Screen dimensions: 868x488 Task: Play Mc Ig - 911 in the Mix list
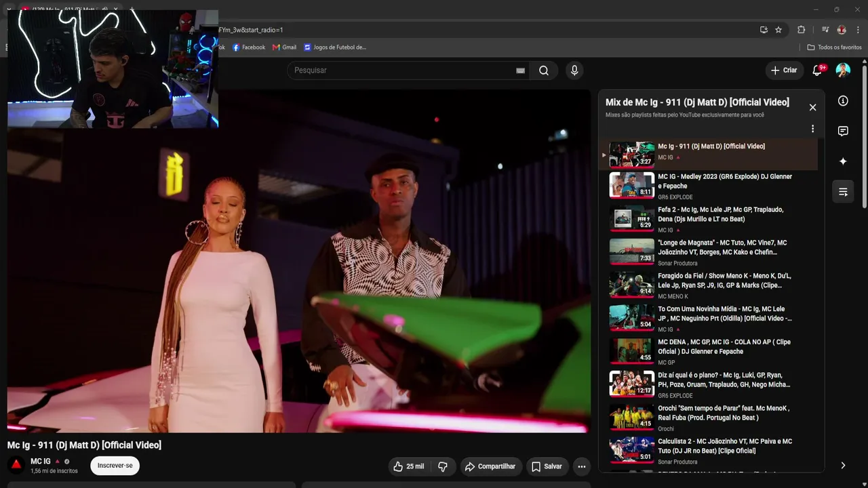pyautogui.click(x=708, y=154)
